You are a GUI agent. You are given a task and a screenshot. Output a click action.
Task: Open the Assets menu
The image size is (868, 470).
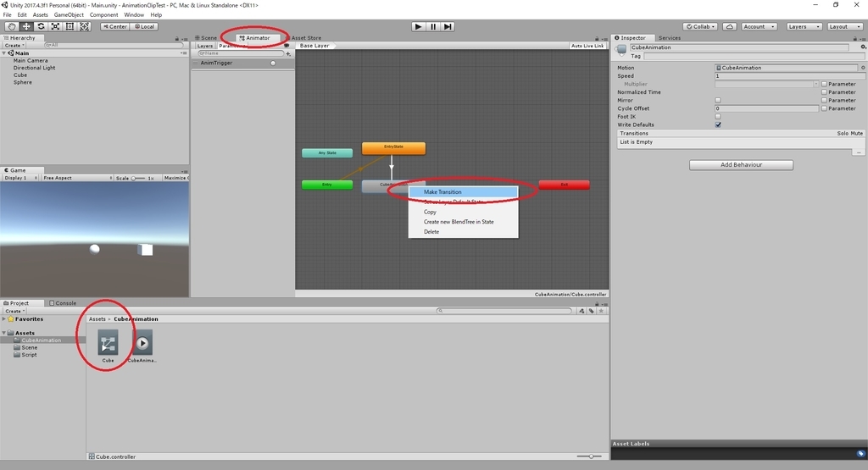coord(41,15)
